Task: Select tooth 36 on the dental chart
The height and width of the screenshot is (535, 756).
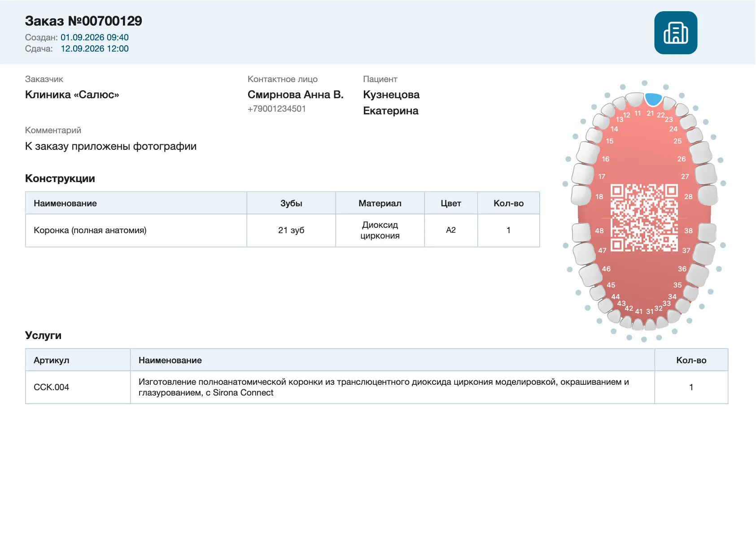Action: (698, 274)
